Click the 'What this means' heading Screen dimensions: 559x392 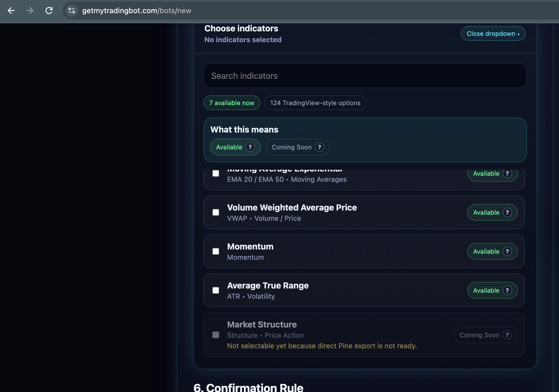click(244, 130)
